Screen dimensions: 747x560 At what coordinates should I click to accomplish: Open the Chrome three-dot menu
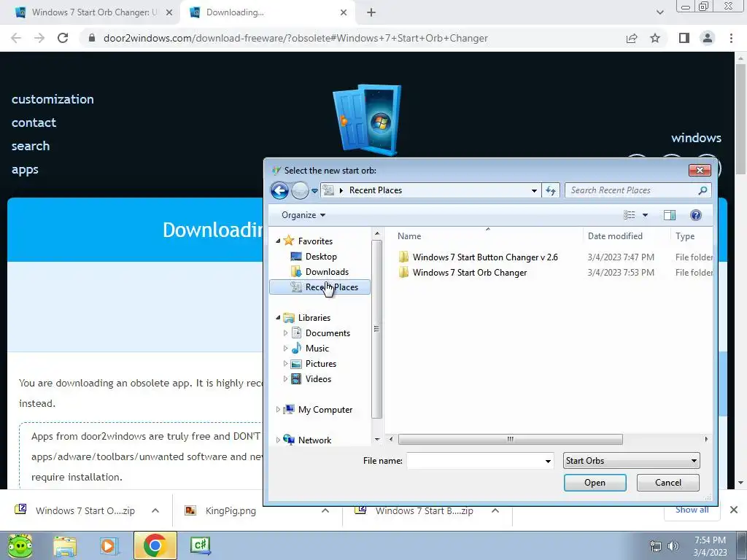[x=731, y=38]
